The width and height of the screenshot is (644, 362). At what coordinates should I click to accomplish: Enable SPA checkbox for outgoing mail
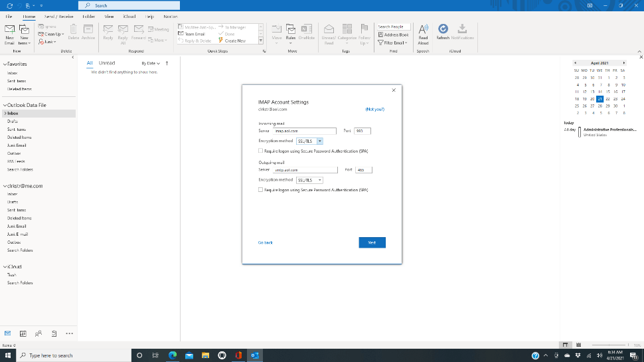point(260,190)
